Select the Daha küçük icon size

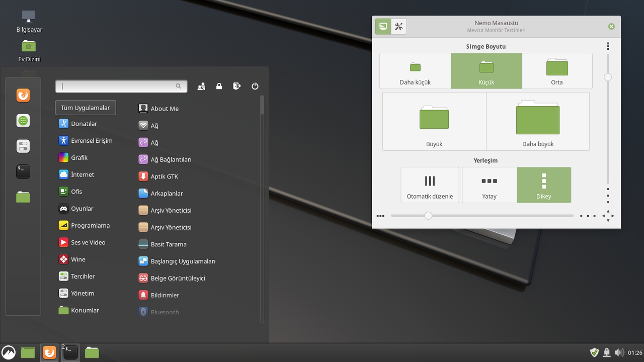tap(415, 71)
